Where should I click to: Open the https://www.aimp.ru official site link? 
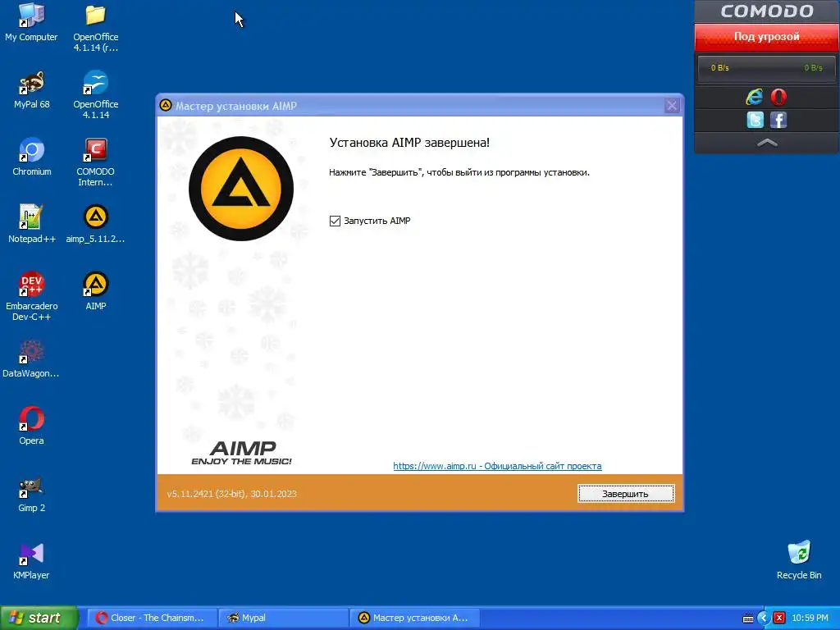point(497,466)
